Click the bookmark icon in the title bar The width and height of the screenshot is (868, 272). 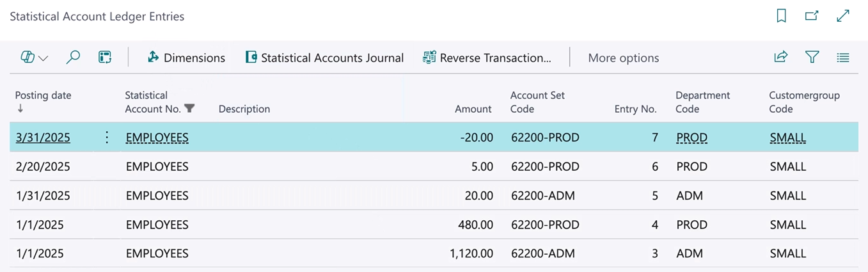(x=781, y=17)
